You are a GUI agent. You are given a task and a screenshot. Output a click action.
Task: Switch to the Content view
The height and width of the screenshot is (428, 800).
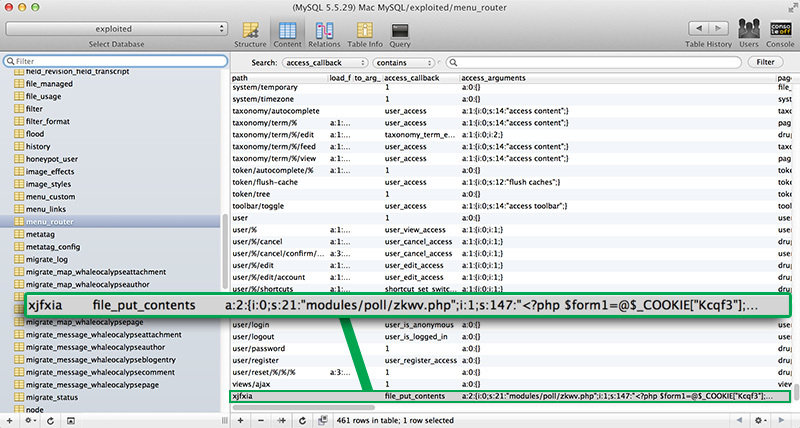(287, 35)
